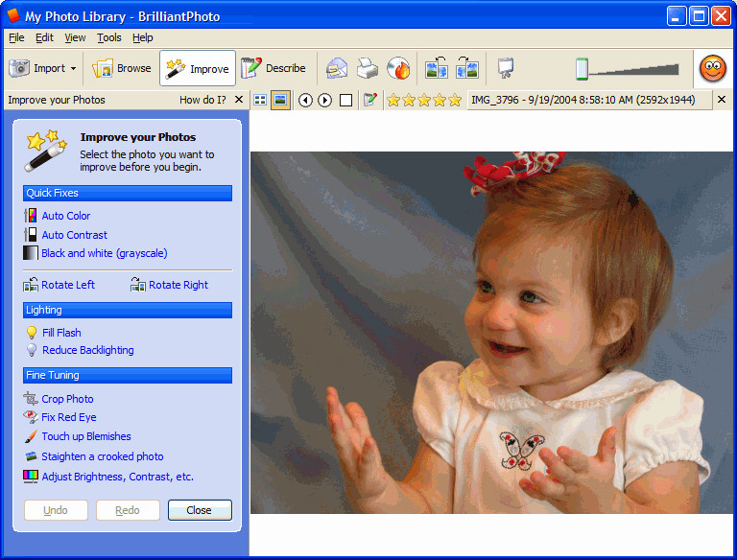This screenshot has height=560, width=737.
Task: Switch to the Browse tab
Action: click(x=122, y=68)
